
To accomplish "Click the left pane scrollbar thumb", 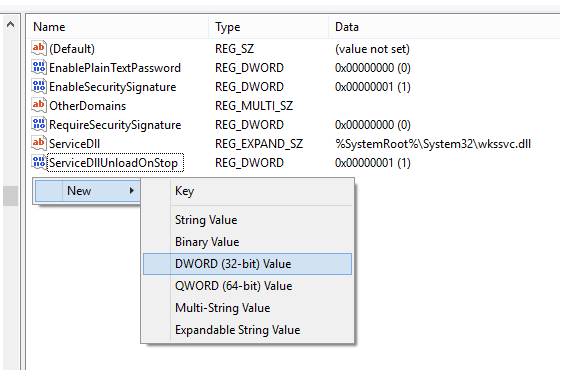I will (x=10, y=196).
